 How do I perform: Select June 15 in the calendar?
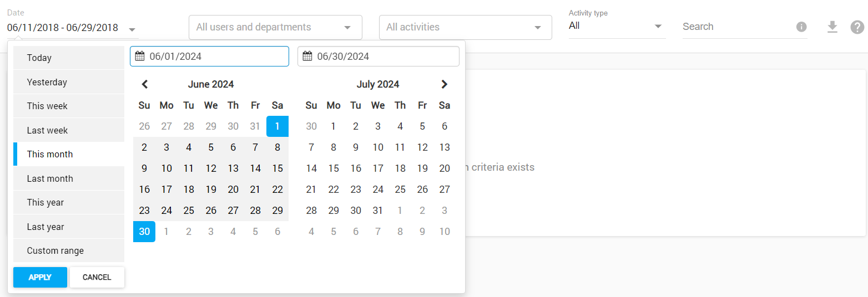point(277,168)
